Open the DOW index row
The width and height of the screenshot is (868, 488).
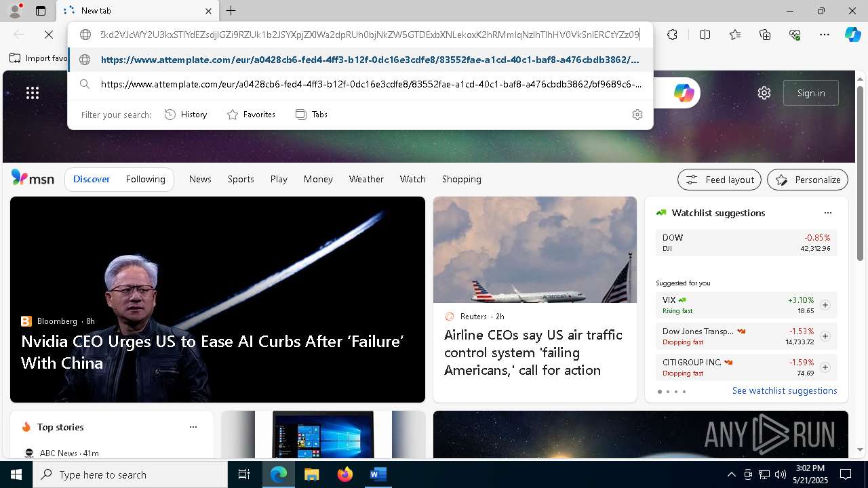coord(746,243)
